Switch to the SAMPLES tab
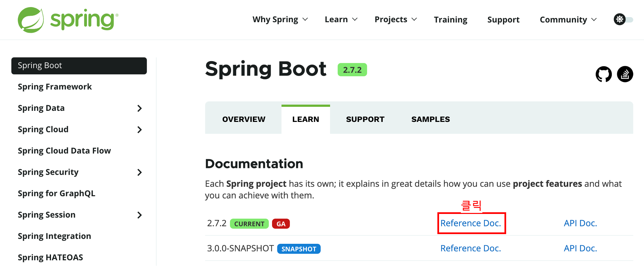 coord(431,119)
